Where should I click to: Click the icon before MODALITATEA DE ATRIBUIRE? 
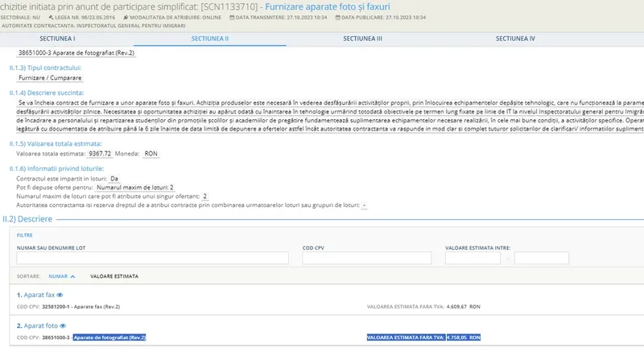(x=126, y=17)
